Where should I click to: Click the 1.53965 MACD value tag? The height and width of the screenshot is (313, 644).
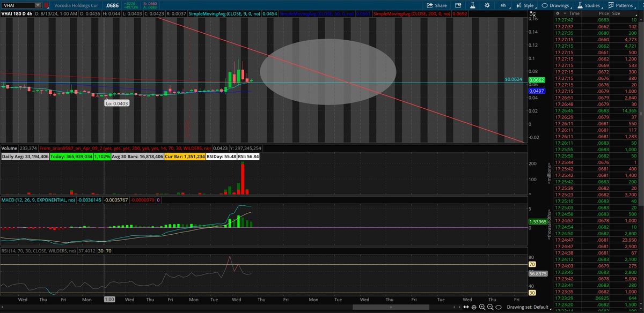coord(537,221)
